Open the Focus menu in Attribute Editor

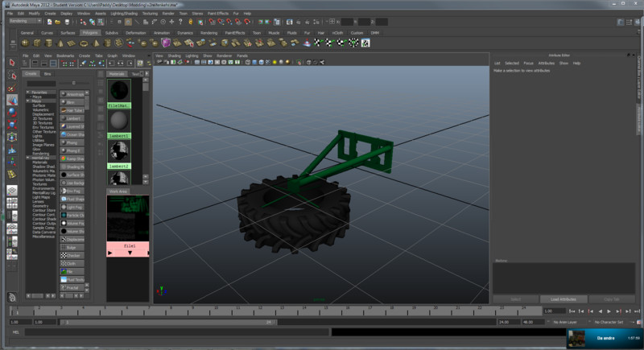529,64
